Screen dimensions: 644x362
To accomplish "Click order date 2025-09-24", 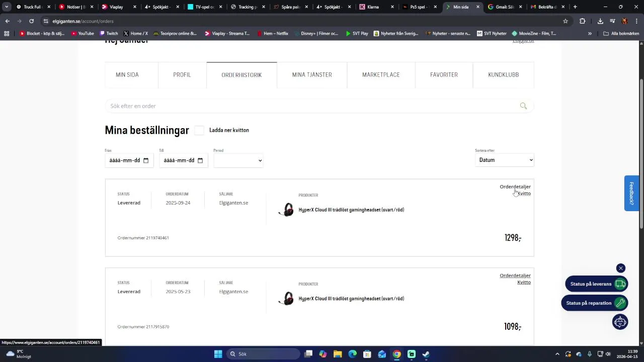I will pyautogui.click(x=178, y=203).
